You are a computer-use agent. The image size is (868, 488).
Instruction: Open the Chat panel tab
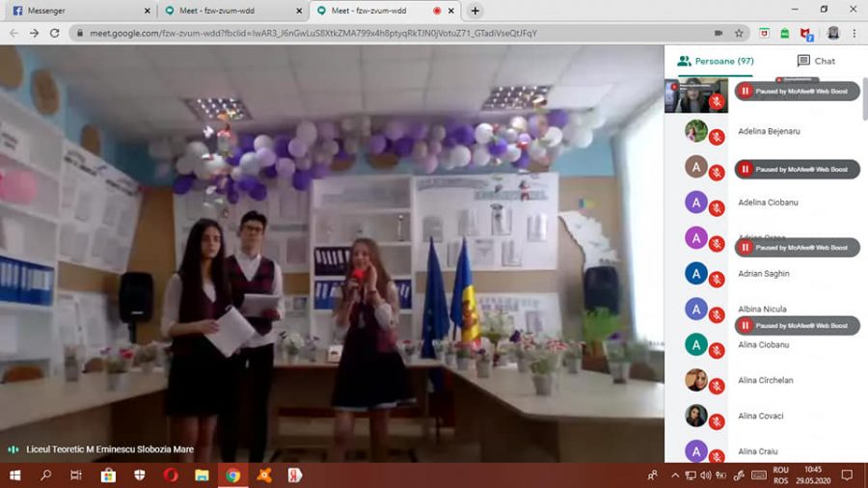pyautogui.click(x=816, y=61)
